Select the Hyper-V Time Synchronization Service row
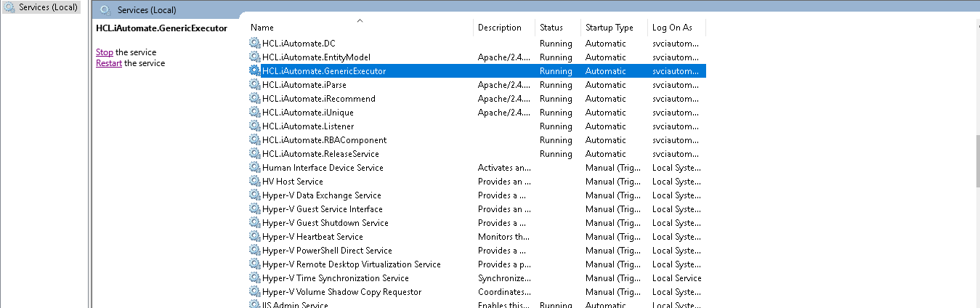 [x=335, y=278]
